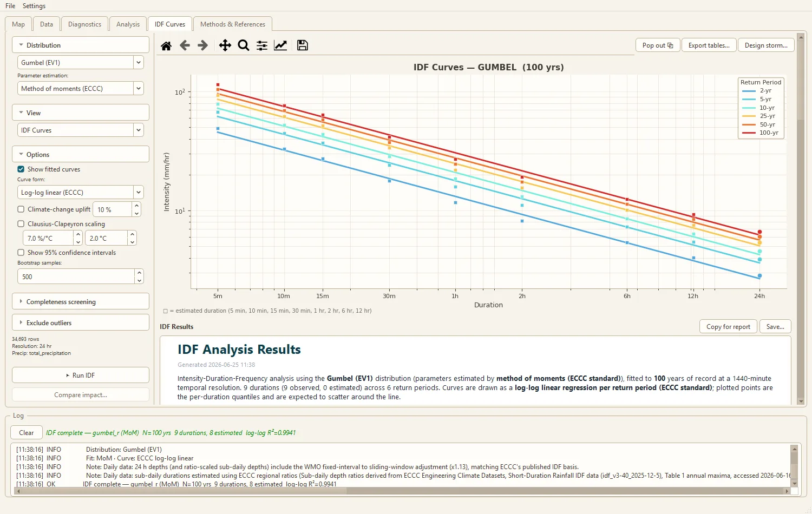Image resolution: width=812 pixels, height=514 pixels.
Task: Click the green IDF complete status message
Action: pos(171,433)
